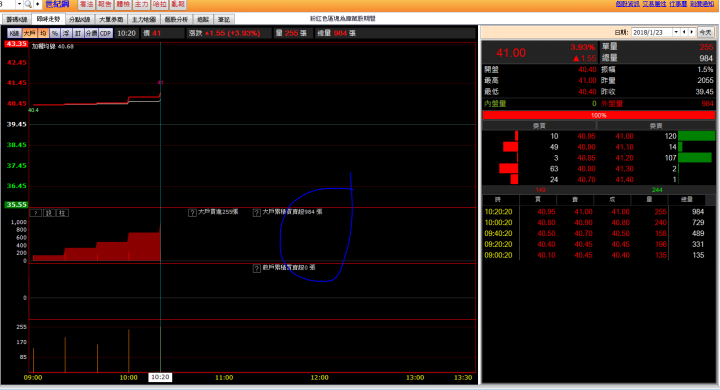This screenshot has width=720, height=390.
Task: Go to next date with right arrow
Action: coord(692,32)
